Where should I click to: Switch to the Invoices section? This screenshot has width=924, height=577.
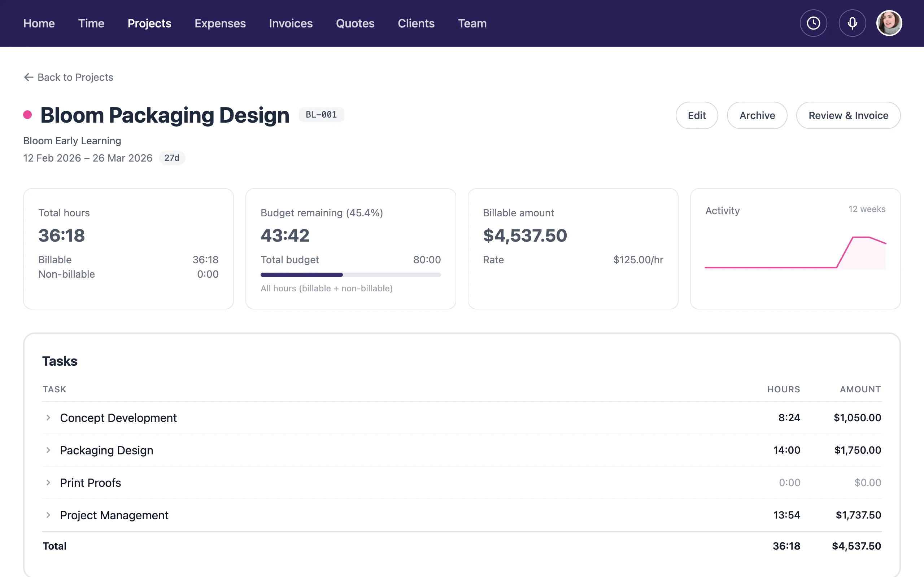(x=291, y=23)
